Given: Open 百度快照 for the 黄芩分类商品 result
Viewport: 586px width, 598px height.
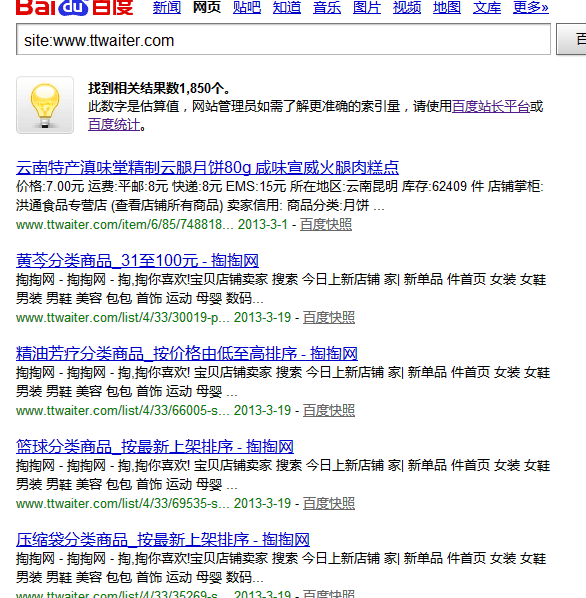Looking at the screenshot, I should pos(329,318).
